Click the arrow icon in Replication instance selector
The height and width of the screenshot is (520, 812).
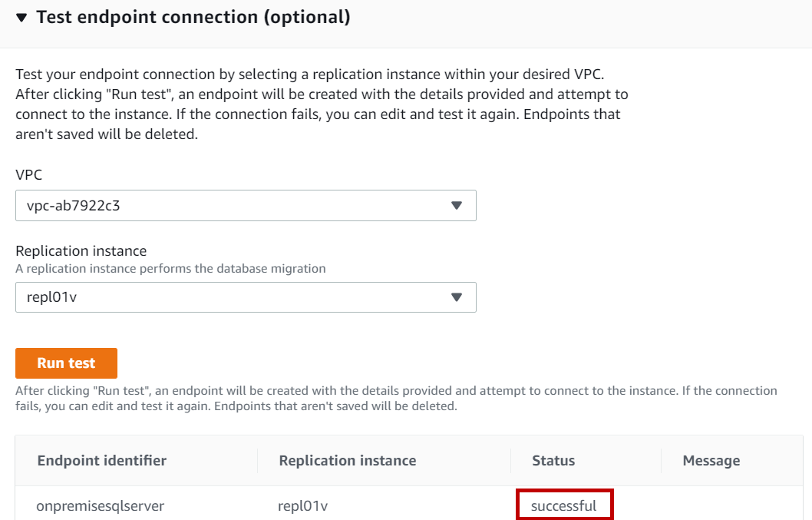pyautogui.click(x=457, y=297)
